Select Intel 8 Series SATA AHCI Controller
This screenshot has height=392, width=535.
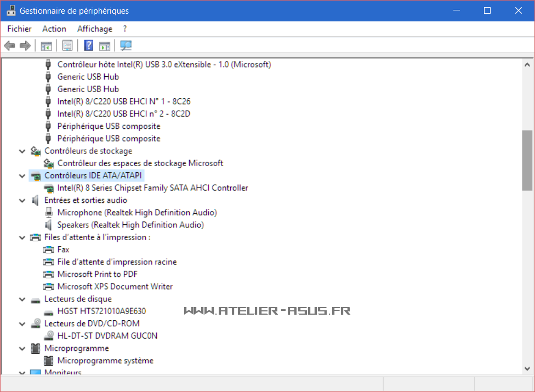(x=152, y=188)
